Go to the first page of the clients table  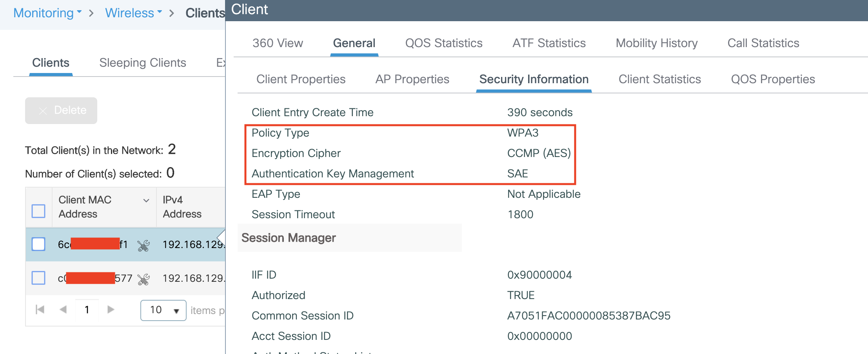[x=40, y=310]
